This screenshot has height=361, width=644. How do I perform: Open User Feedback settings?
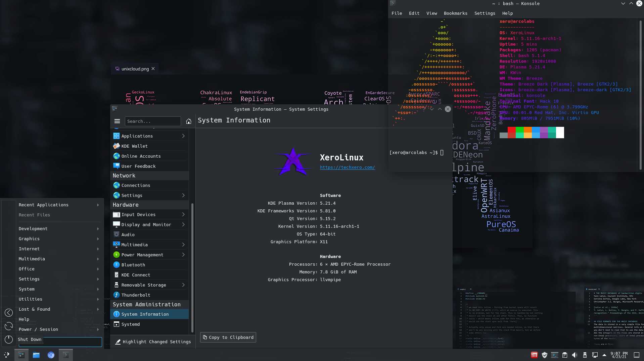[x=149, y=166]
